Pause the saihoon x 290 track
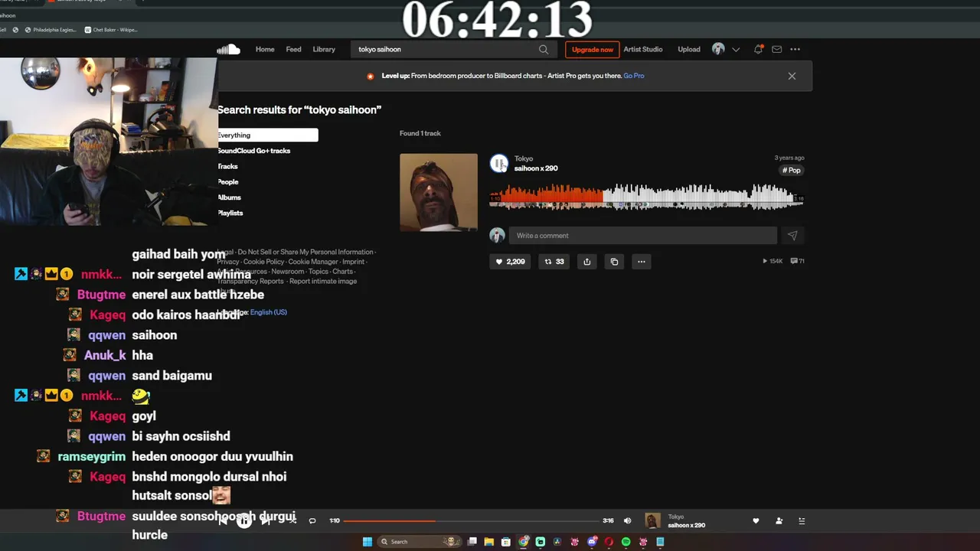This screenshot has width=980, height=551. pyautogui.click(x=499, y=163)
